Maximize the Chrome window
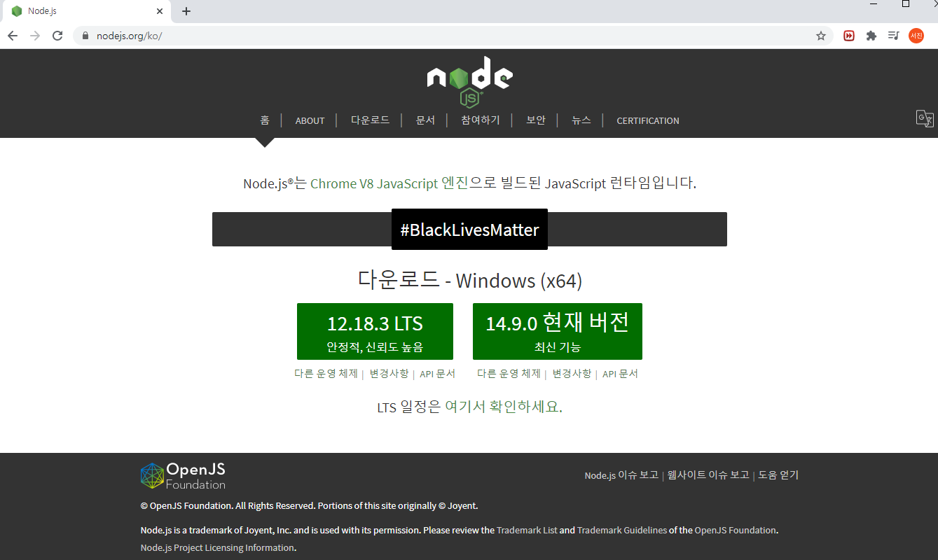The image size is (938, 560). click(906, 4)
